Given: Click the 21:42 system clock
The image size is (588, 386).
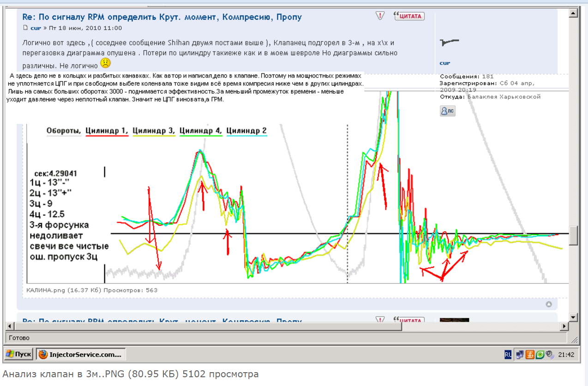Looking at the screenshot, I should (x=566, y=355).
